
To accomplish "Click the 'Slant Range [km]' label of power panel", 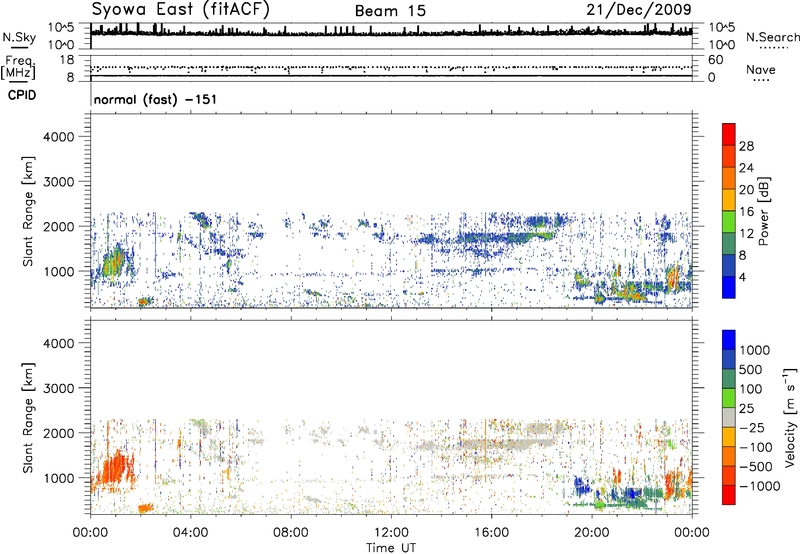I will click(28, 211).
